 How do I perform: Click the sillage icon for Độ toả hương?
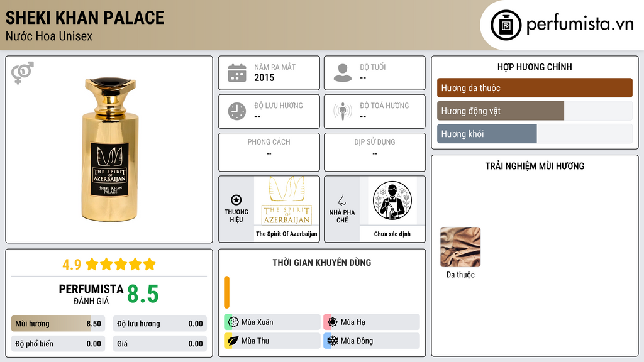(x=343, y=111)
